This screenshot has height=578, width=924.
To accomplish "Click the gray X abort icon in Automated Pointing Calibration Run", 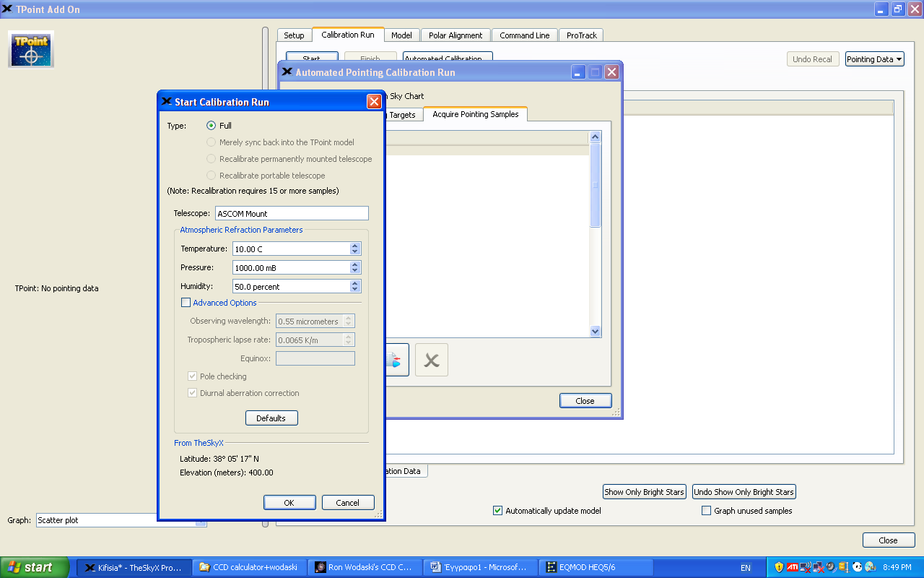I will point(432,360).
